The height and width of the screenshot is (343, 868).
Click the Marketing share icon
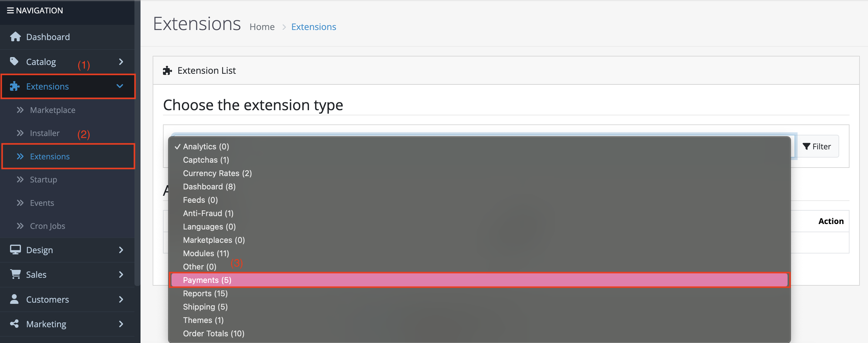[14, 324]
